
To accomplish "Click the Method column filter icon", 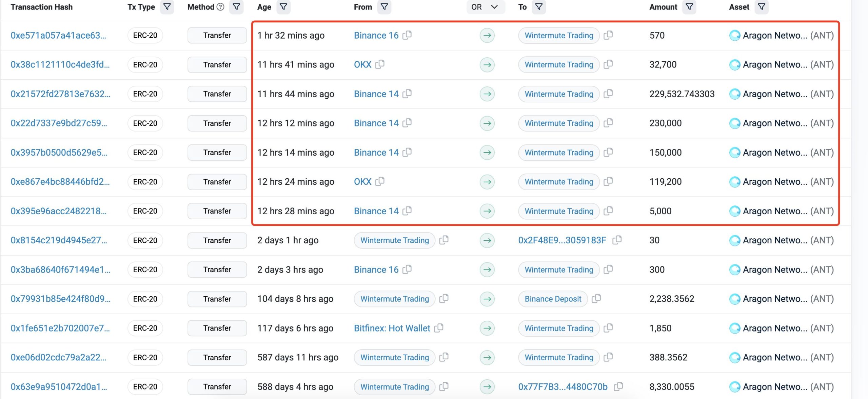I will pos(236,7).
